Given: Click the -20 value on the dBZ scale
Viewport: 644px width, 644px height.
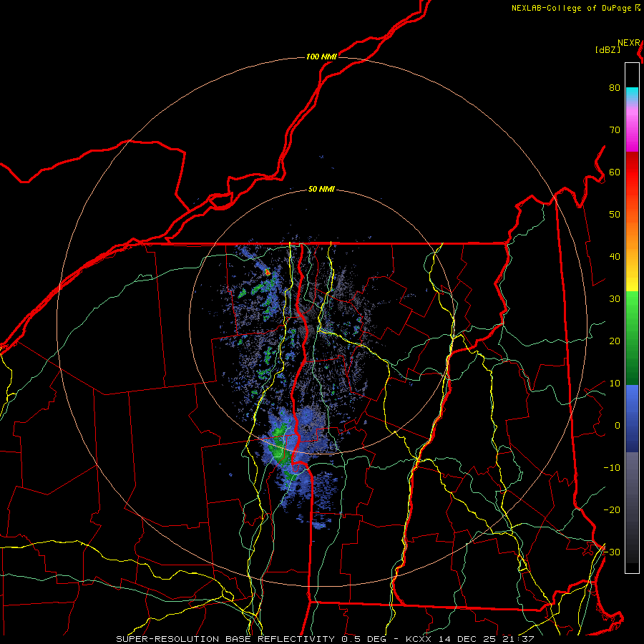Looking at the screenshot, I should click(x=612, y=510).
